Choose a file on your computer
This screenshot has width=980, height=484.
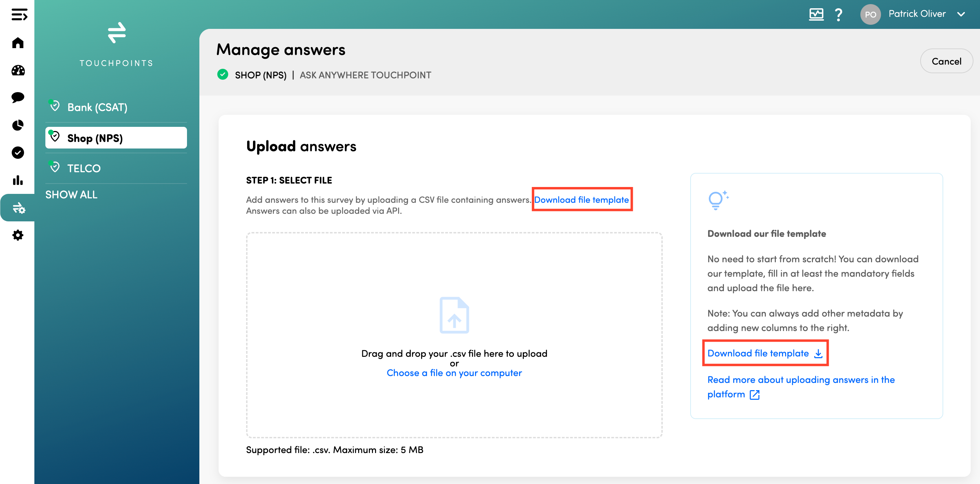click(x=454, y=373)
